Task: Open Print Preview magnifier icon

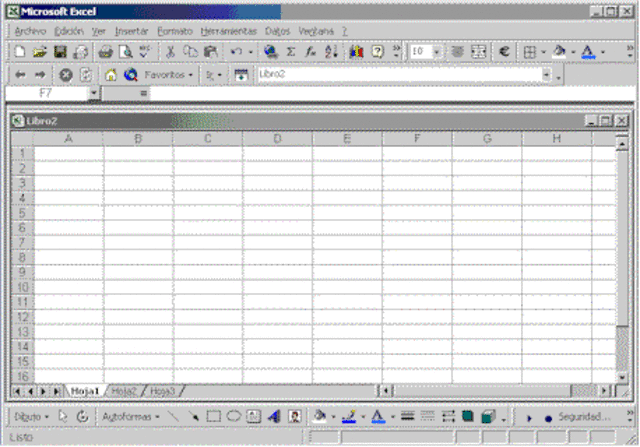Action: (126, 52)
